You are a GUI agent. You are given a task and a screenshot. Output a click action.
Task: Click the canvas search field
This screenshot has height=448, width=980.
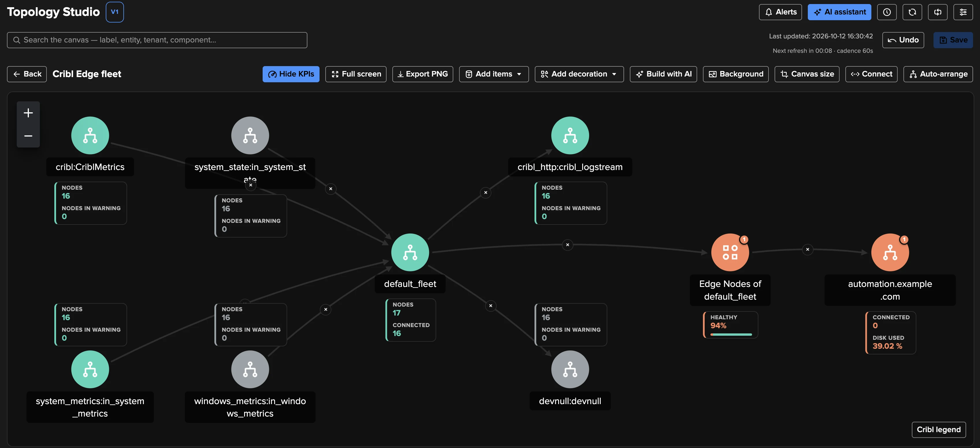click(157, 40)
